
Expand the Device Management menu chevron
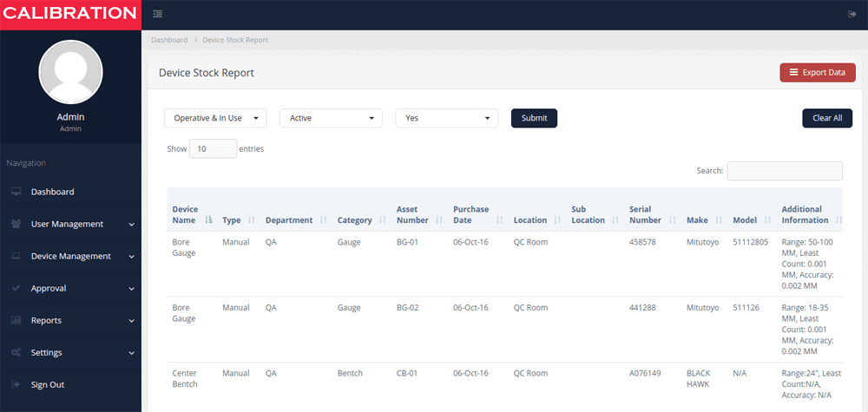(131, 257)
